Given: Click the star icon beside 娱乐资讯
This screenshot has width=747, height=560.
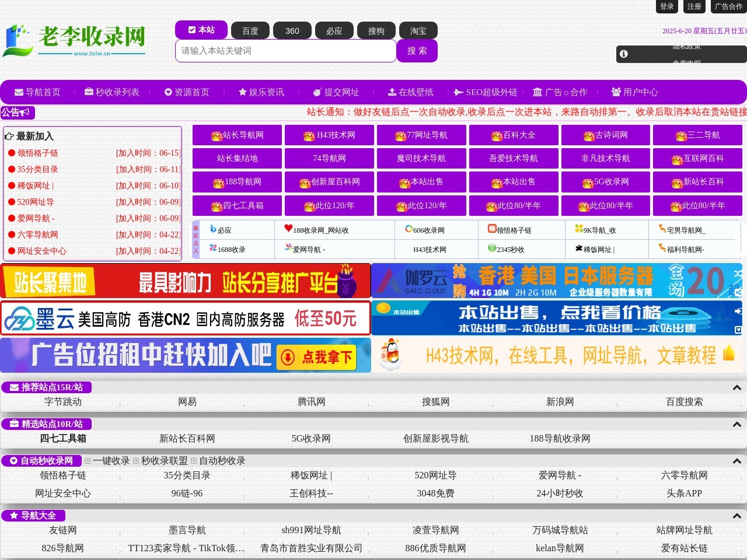Looking at the screenshot, I should coord(243,92).
